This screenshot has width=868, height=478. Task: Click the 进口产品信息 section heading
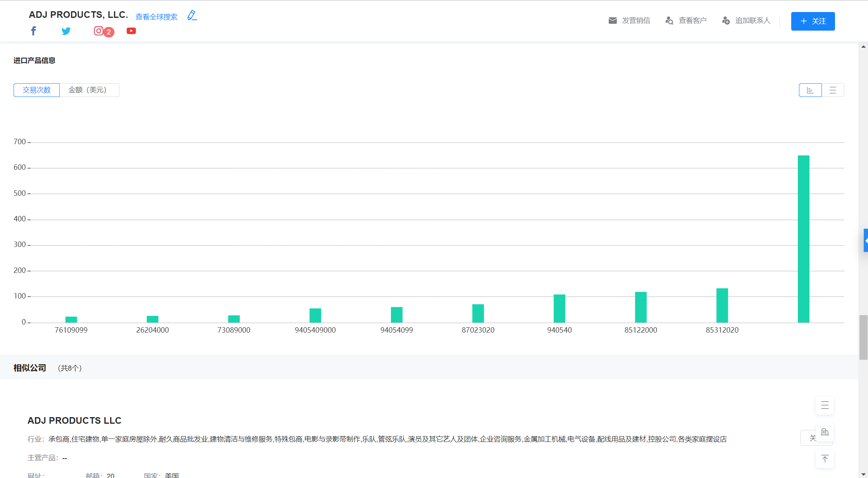[35, 60]
